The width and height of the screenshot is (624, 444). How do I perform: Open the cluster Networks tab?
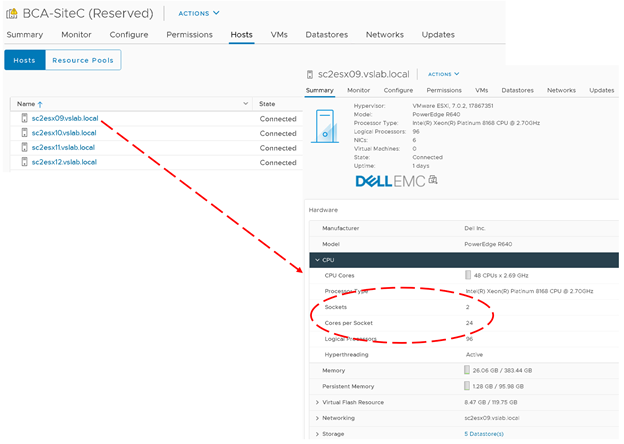click(384, 35)
